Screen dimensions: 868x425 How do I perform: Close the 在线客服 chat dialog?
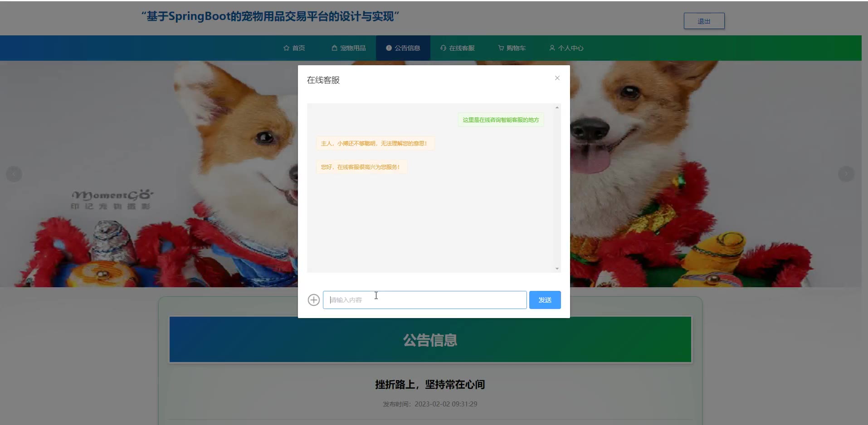pyautogui.click(x=557, y=78)
